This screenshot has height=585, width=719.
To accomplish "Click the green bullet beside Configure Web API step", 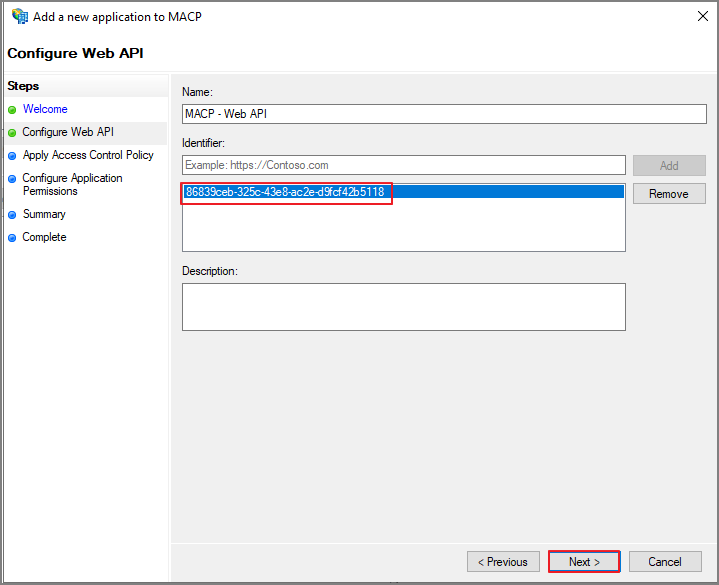I will [12, 133].
